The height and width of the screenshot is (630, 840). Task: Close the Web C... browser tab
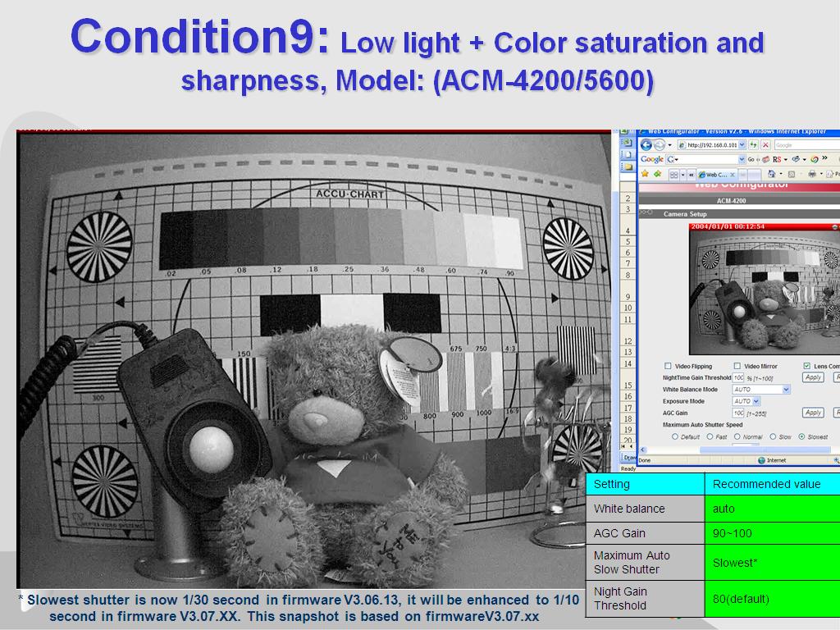pos(733,175)
